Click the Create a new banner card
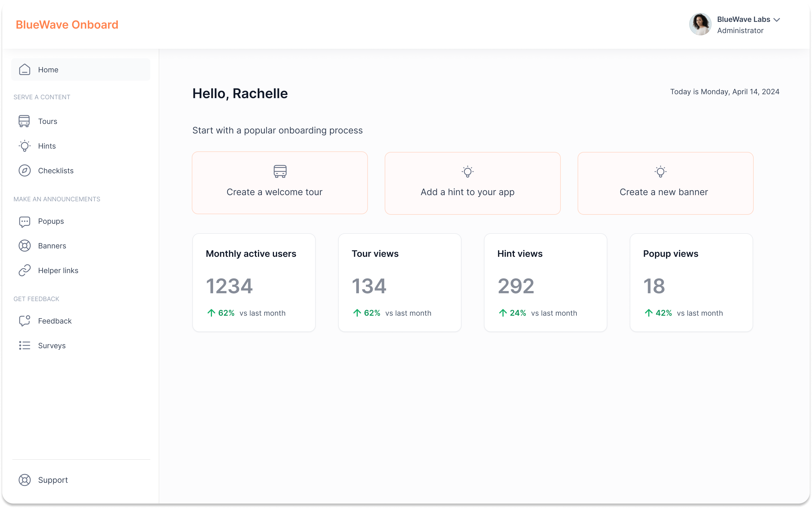Image resolution: width=812 pixels, height=508 pixels. coord(665,183)
